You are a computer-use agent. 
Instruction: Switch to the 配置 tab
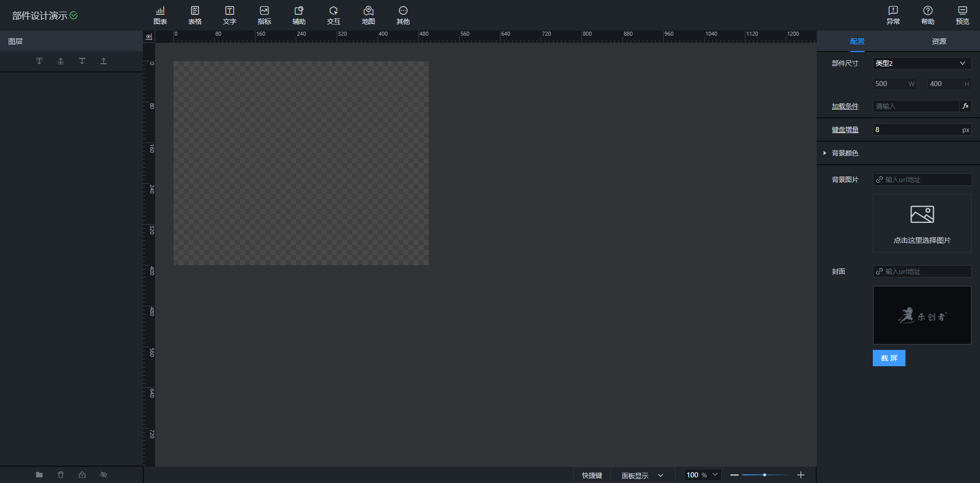[x=857, y=41]
